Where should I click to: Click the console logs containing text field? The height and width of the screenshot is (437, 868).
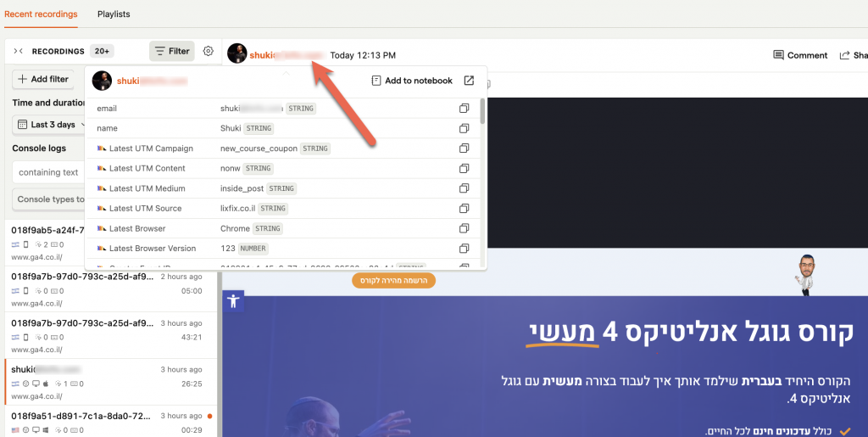[x=48, y=172]
